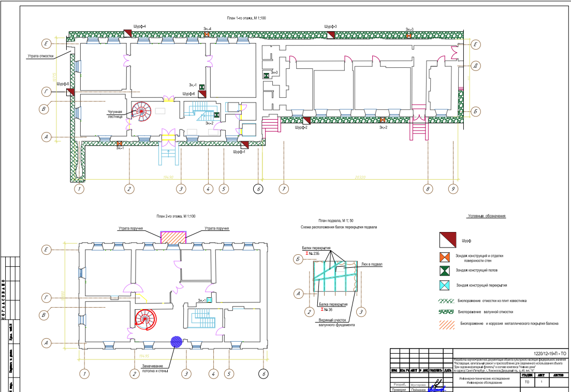The height and width of the screenshot is (392, 571).
Task: Click the orange hatch sample in the legend
Action: coord(447,325)
